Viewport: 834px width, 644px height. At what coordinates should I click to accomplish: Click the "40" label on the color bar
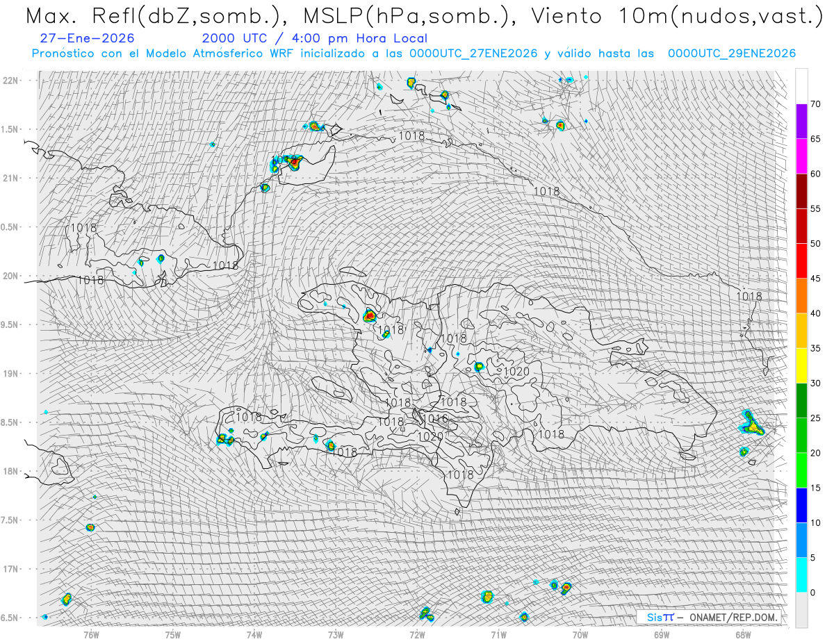pyautogui.click(x=815, y=313)
